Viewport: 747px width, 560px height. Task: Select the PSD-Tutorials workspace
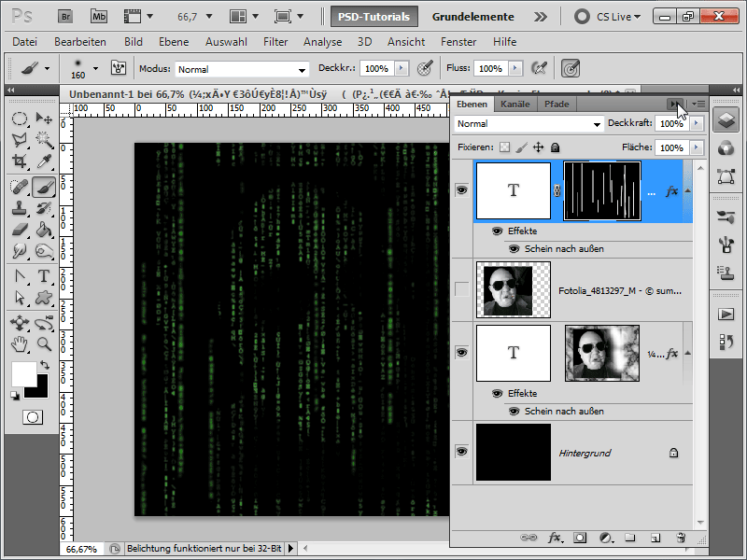[374, 17]
